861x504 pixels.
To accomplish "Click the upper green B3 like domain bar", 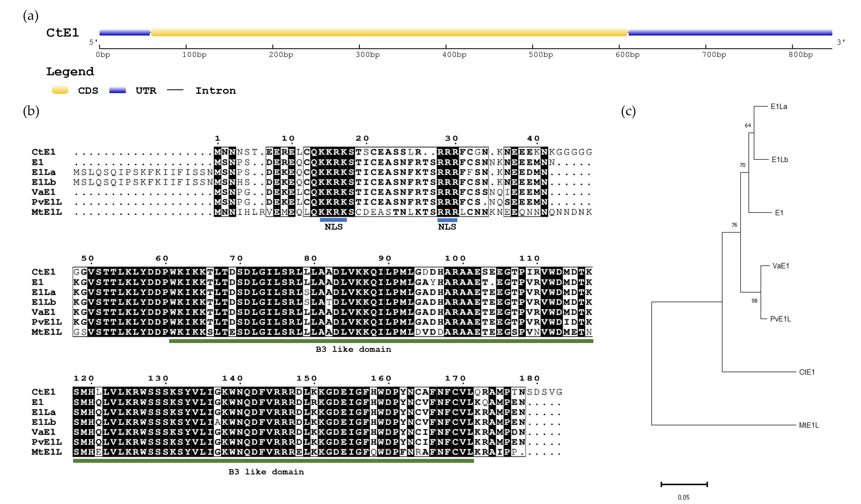I will 381,341.
